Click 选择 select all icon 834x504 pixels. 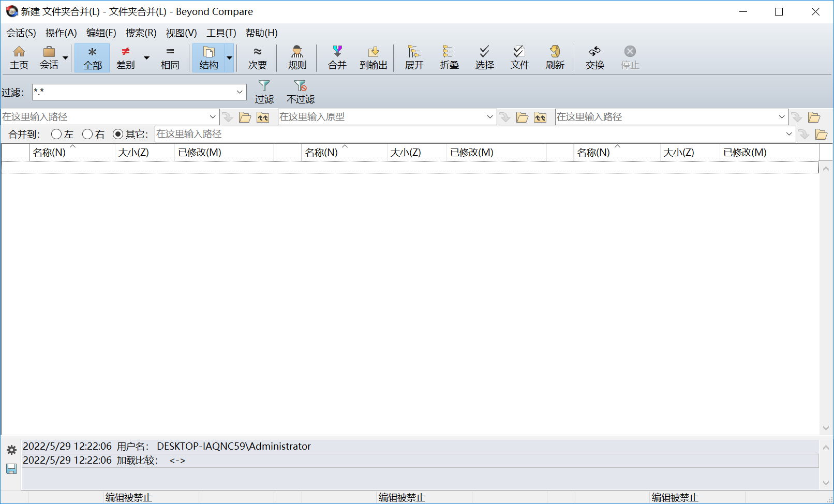[x=484, y=57]
